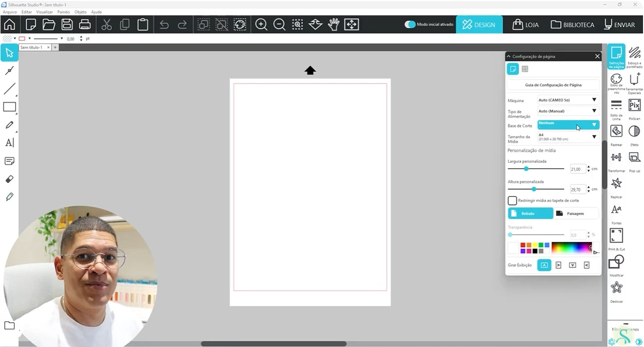The image size is (644, 347).
Task: Open Tipo de Alimentação dropdown
Action: pyautogui.click(x=568, y=111)
